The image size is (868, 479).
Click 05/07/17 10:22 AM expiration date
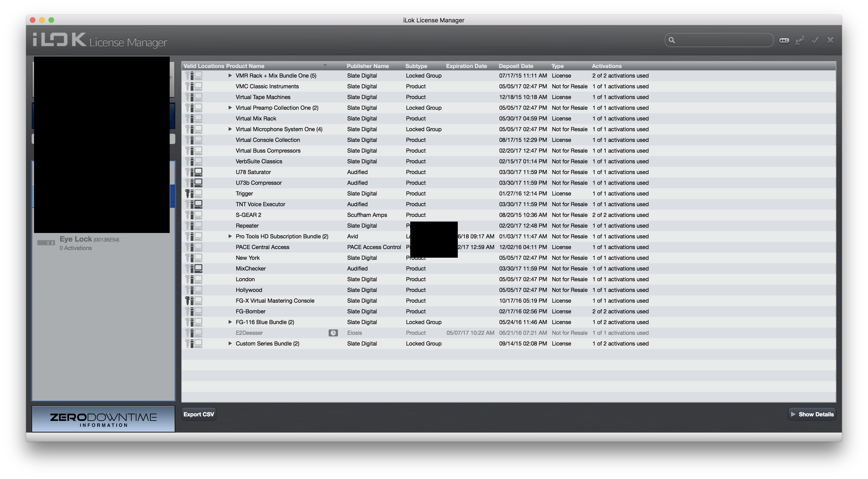click(470, 333)
